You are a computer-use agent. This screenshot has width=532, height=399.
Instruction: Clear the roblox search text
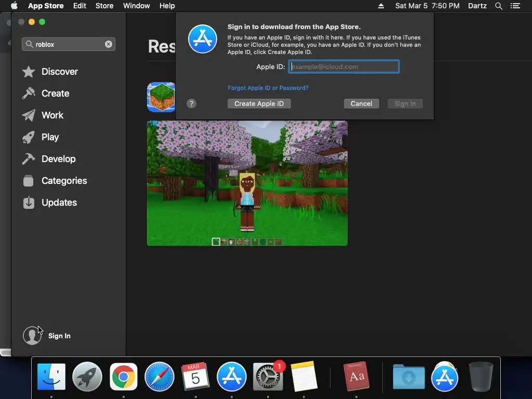click(x=109, y=44)
